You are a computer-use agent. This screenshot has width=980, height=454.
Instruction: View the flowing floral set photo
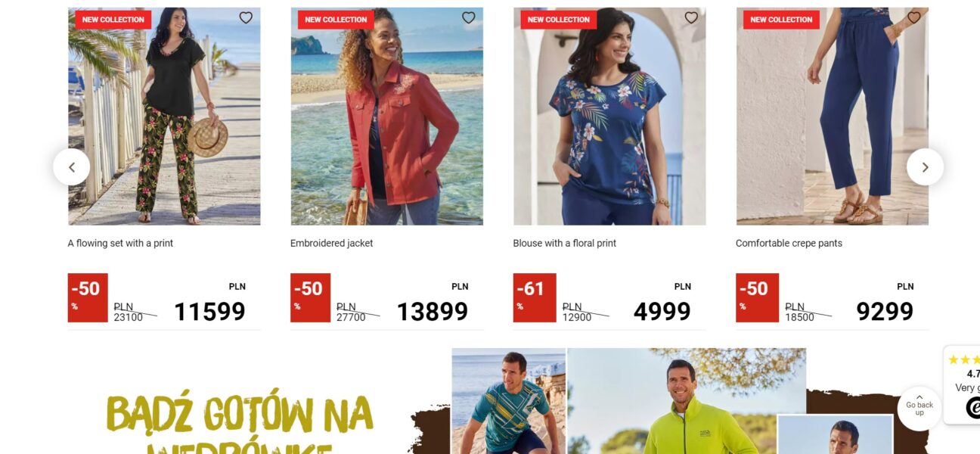point(164,117)
